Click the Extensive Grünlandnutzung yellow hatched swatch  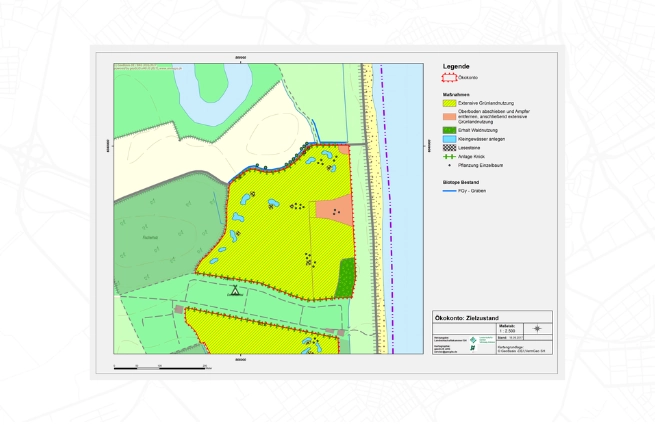tap(447, 102)
